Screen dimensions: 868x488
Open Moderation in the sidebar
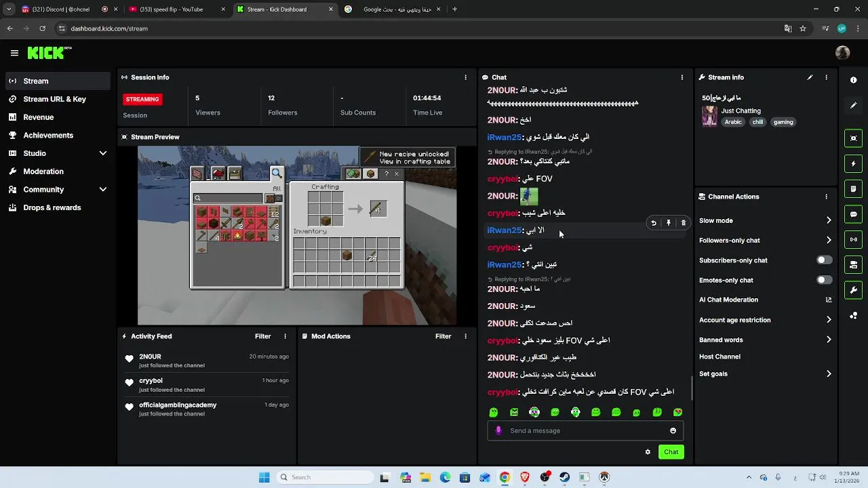58,171
